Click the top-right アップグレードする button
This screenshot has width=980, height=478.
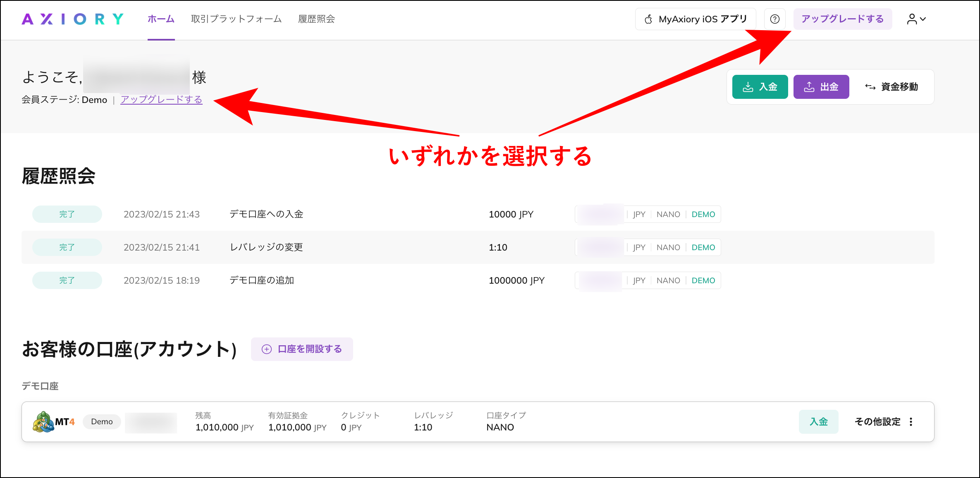click(842, 19)
